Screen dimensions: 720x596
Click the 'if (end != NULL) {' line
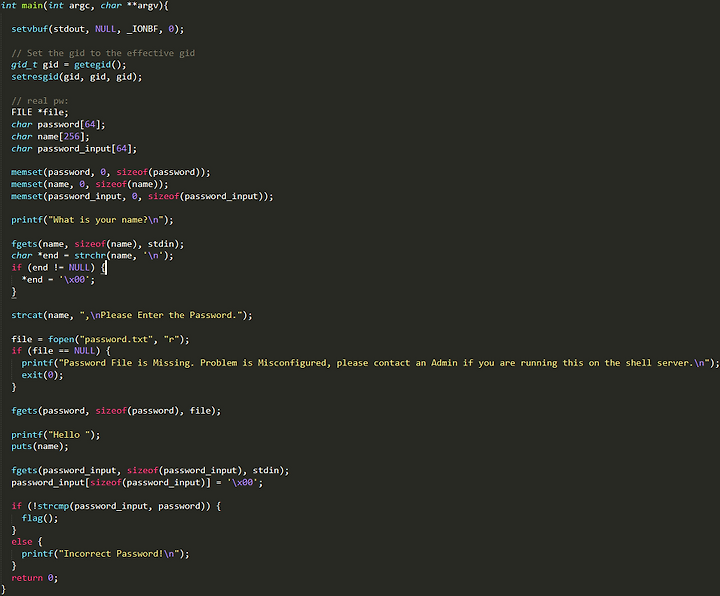pyautogui.click(x=59, y=268)
